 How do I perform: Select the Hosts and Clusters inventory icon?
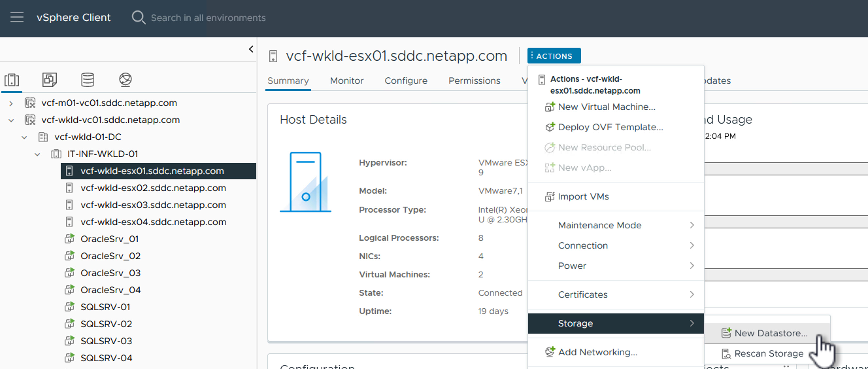click(x=12, y=80)
